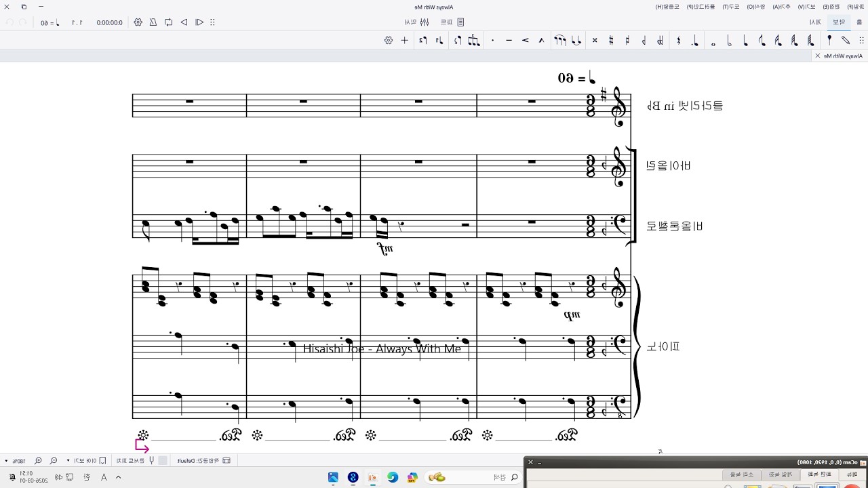Add a staccato articulation
This screenshot has width=868, height=488.
point(492,40)
